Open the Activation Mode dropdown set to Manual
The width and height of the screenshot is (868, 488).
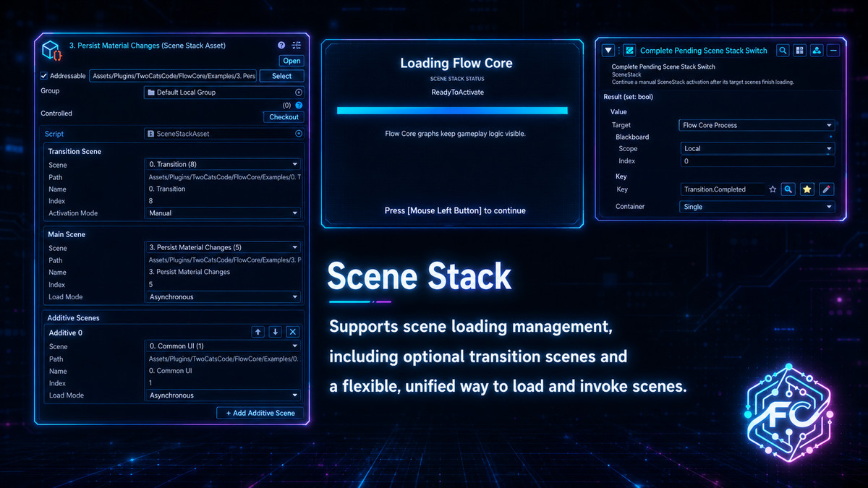(x=223, y=213)
